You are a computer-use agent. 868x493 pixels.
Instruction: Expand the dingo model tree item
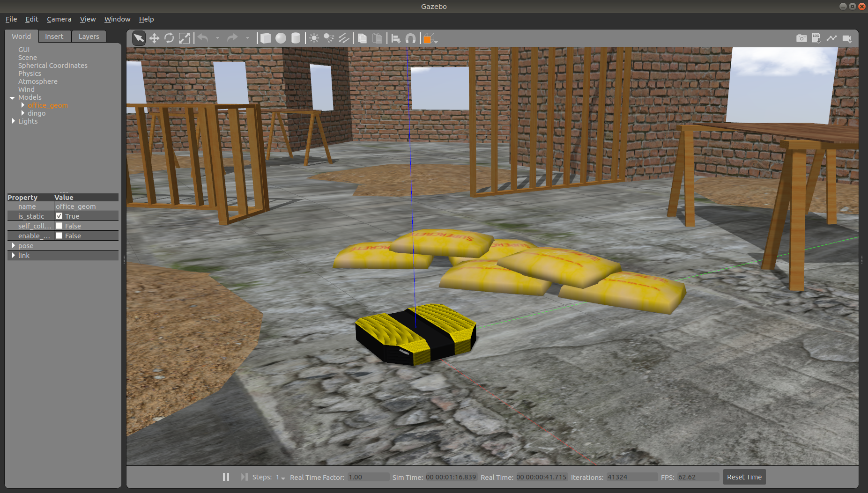[23, 113]
